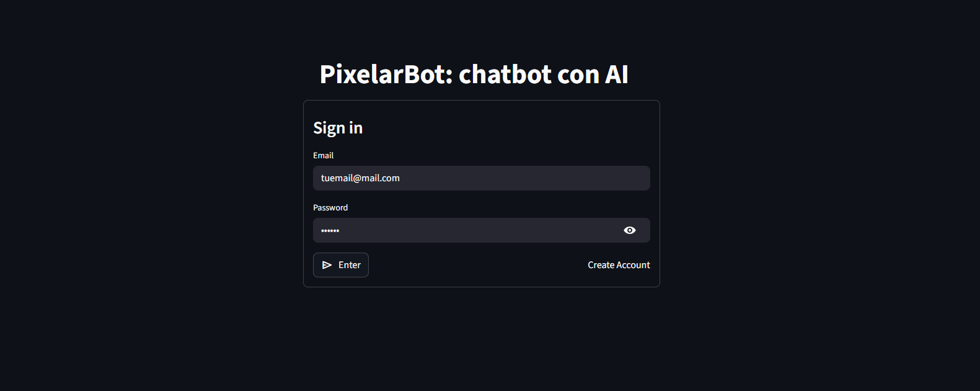
Task: Focus the Email input field
Action: [481, 178]
